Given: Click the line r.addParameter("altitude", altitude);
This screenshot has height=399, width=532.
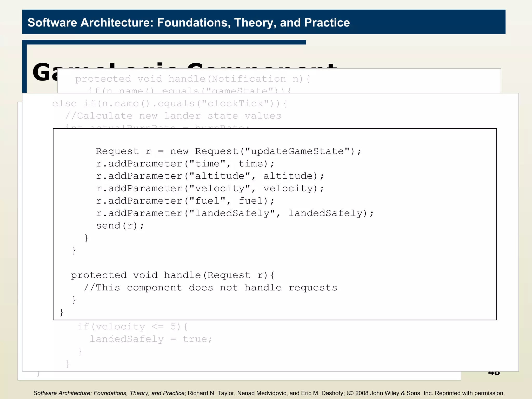Looking at the screenshot, I should pyautogui.click(x=210, y=176).
